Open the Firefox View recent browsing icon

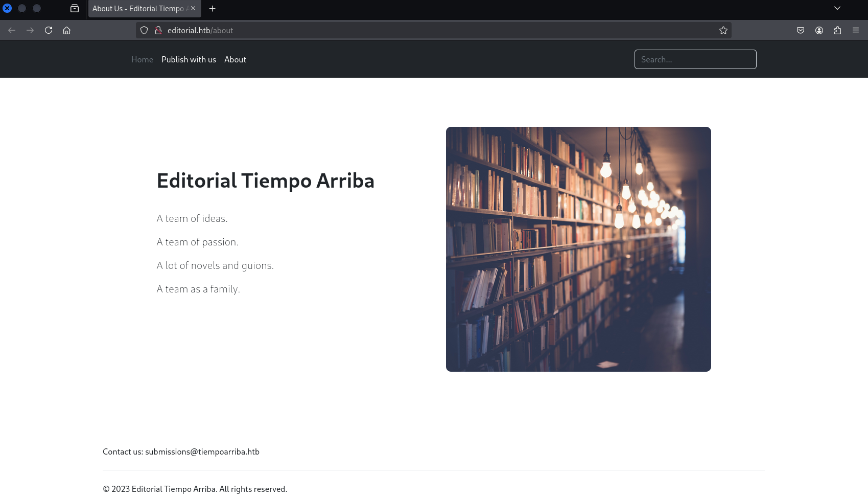[x=75, y=9]
